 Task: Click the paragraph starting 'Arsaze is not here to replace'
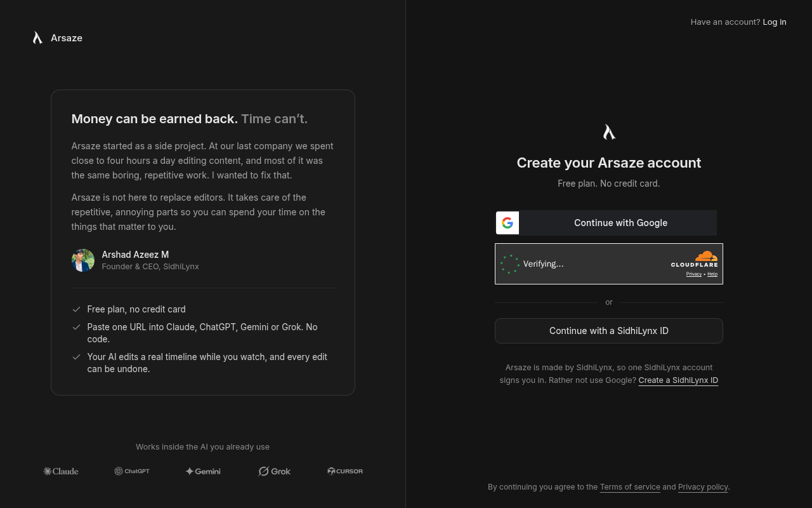click(x=199, y=212)
